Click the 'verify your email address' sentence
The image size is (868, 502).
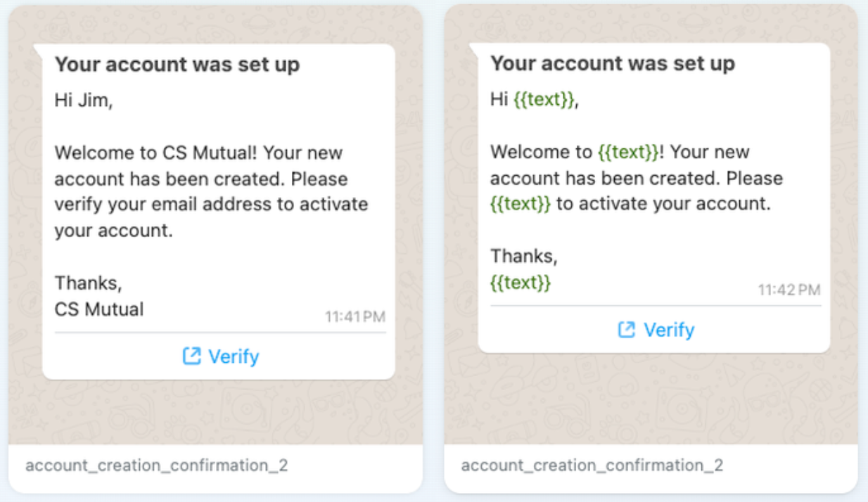[211, 205]
